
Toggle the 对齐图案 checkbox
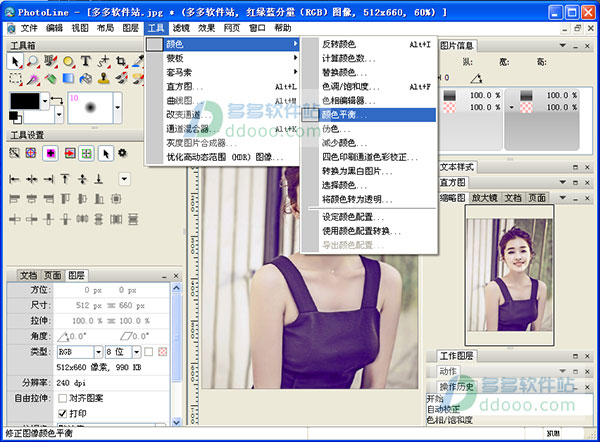point(62,398)
